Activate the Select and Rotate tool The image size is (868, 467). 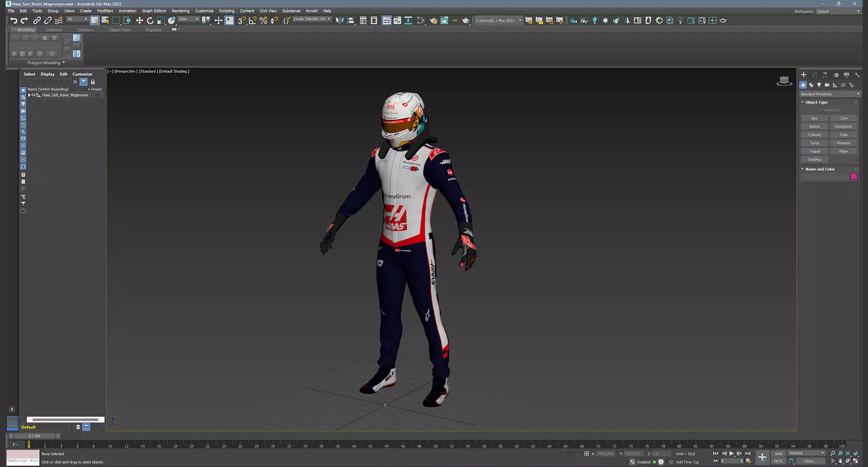coord(150,20)
